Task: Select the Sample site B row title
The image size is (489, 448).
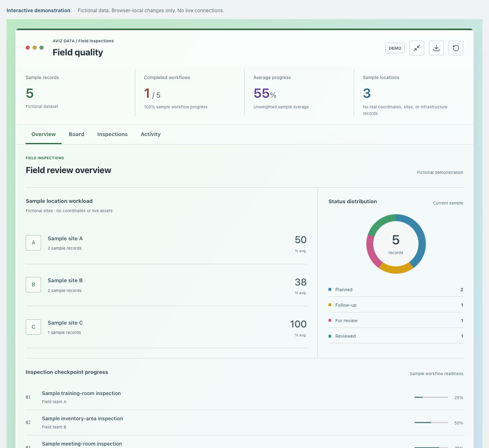Action: [x=65, y=281]
